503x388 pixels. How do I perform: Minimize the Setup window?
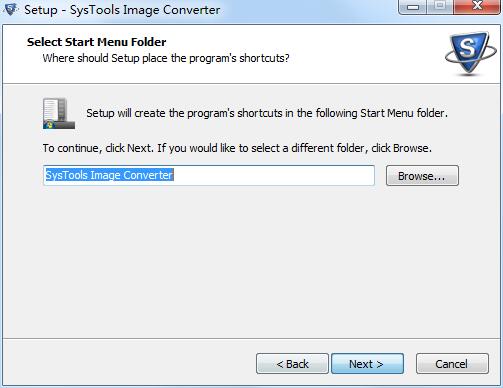click(412, 6)
